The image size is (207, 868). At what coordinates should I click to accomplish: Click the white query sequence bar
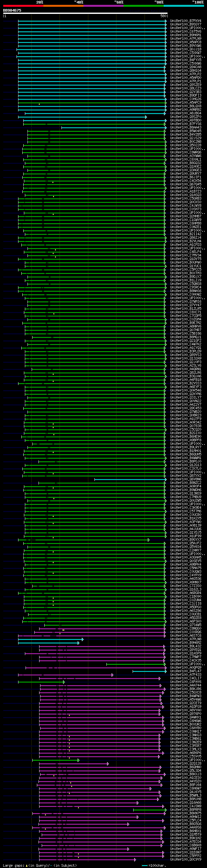[85, 13]
